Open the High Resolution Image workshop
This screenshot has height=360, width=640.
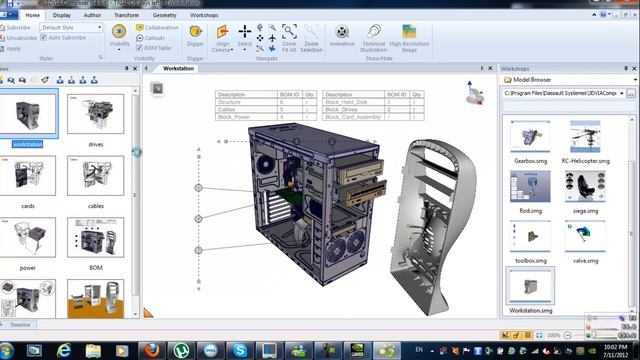click(x=409, y=38)
